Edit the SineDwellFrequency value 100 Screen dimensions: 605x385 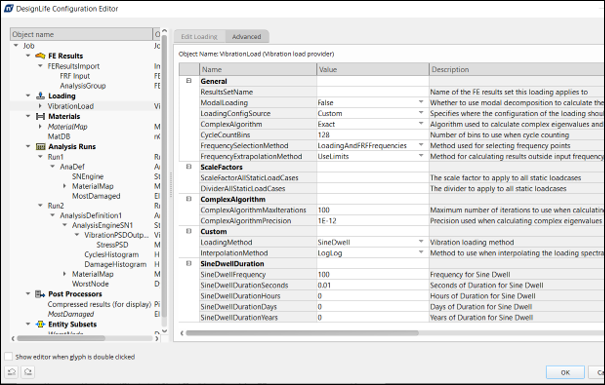[373, 274]
